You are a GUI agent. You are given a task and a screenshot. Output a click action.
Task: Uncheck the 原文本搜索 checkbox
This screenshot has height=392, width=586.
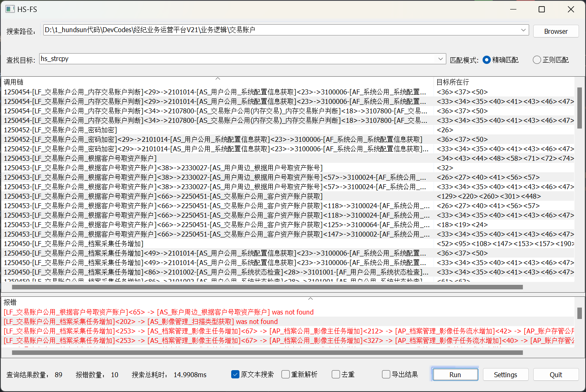click(x=235, y=374)
